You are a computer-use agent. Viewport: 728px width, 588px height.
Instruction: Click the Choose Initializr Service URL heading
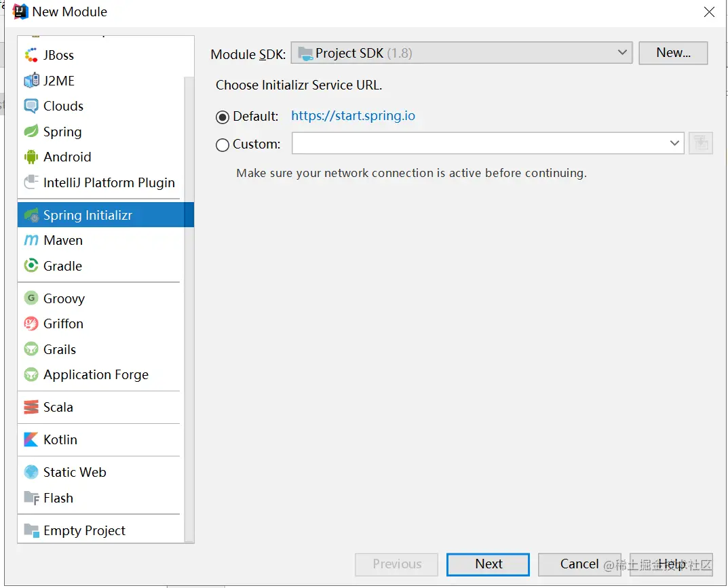point(299,85)
